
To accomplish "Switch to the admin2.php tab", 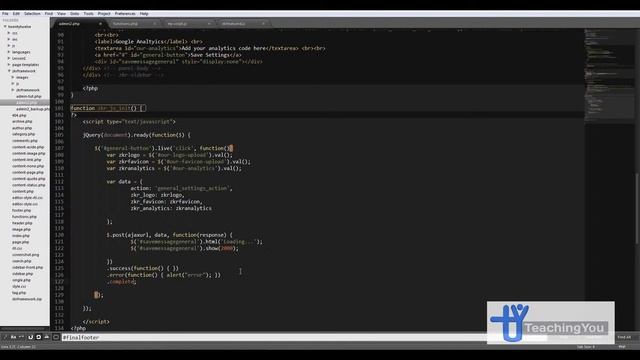I will click(78, 24).
